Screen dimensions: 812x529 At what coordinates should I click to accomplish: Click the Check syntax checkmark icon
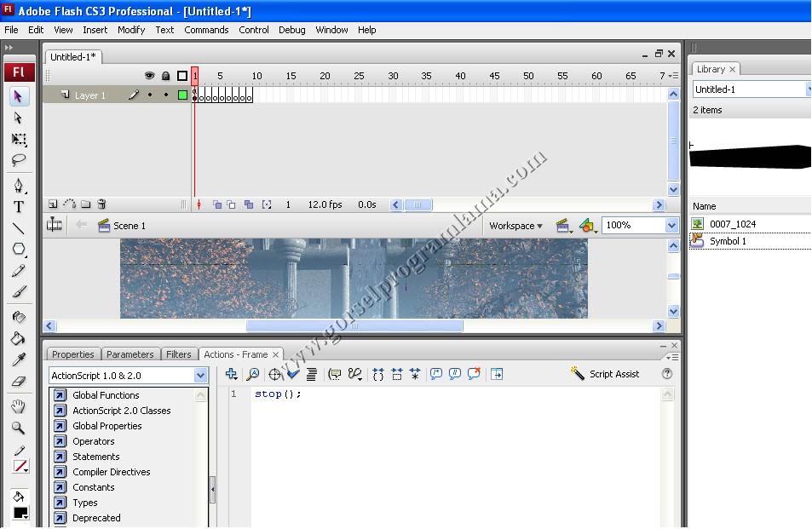[x=293, y=374]
